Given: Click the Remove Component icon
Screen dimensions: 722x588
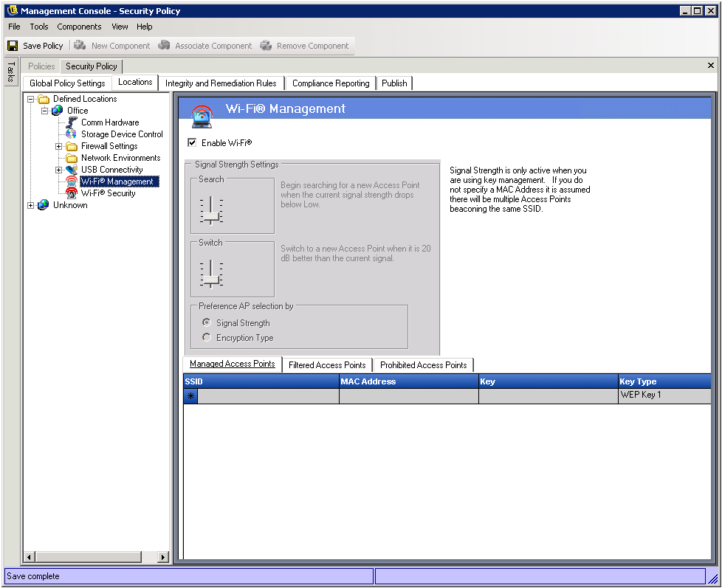Looking at the screenshot, I should [266, 45].
